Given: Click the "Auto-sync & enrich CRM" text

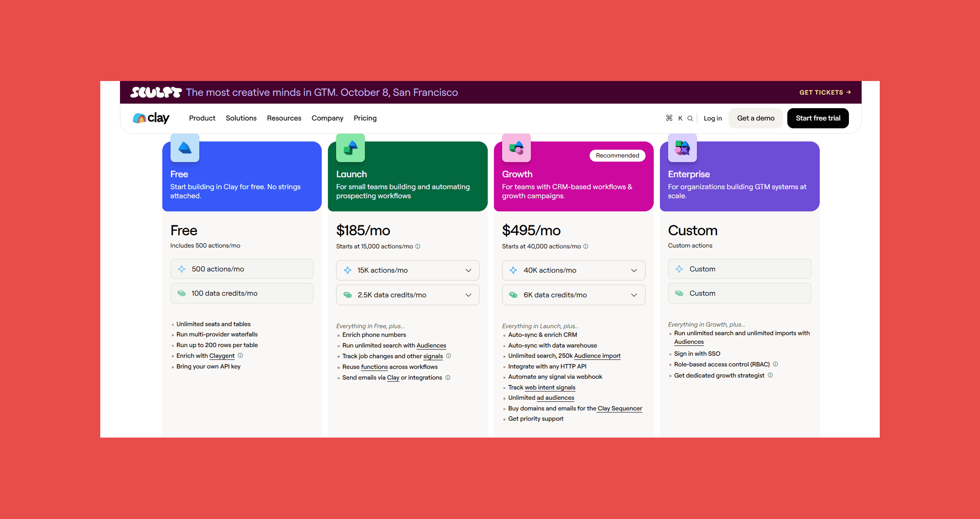Looking at the screenshot, I should pyautogui.click(x=543, y=335).
